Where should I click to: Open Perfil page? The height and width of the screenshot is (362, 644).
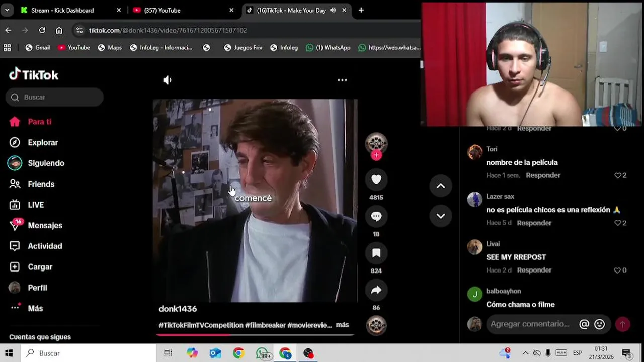(x=28, y=288)
